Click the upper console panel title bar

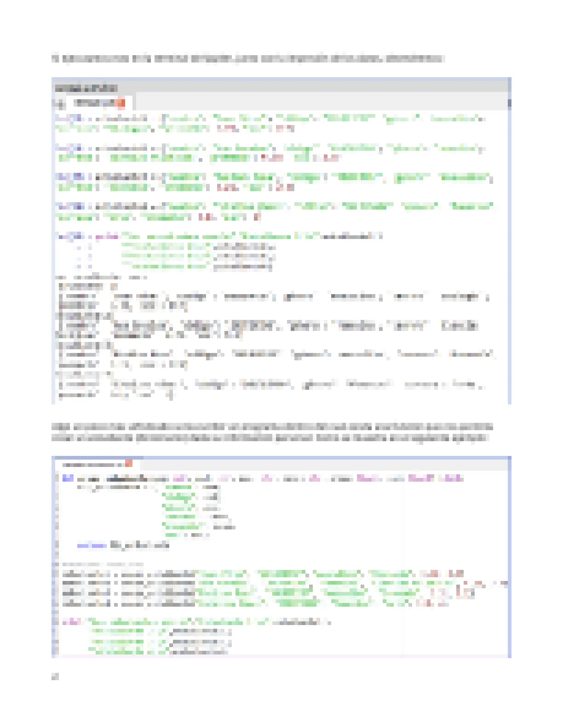[276, 88]
